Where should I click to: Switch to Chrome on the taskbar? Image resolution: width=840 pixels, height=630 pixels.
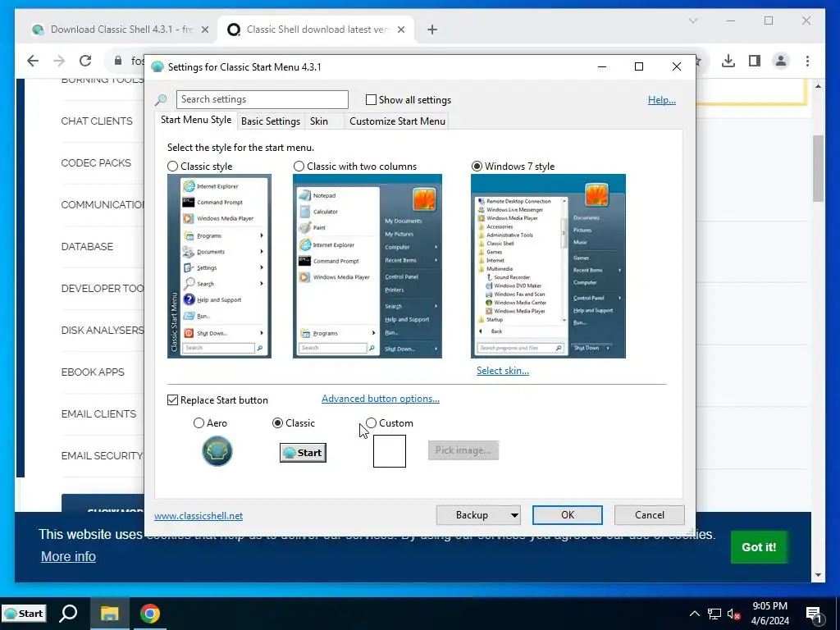click(x=150, y=614)
